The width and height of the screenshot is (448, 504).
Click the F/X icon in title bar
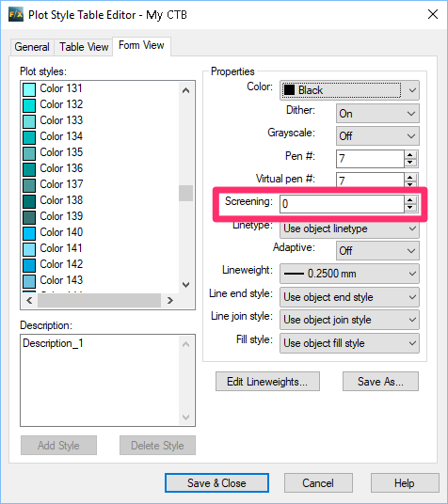16,15
